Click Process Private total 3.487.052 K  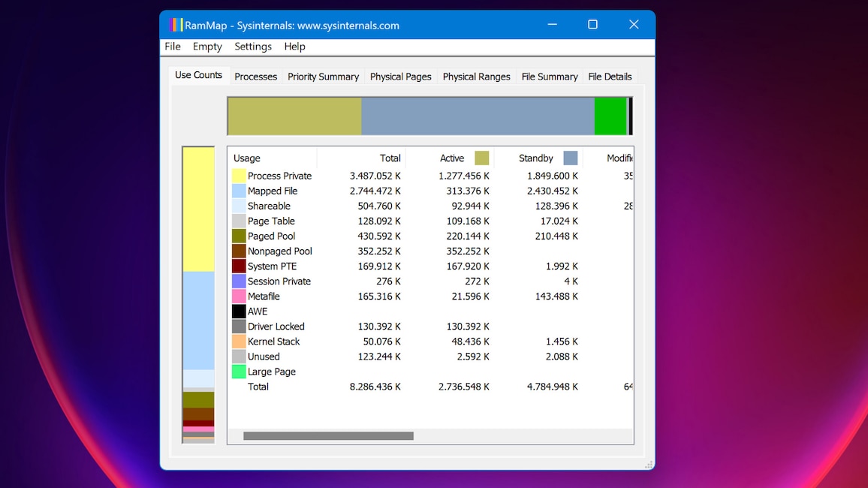[x=375, y=176]
